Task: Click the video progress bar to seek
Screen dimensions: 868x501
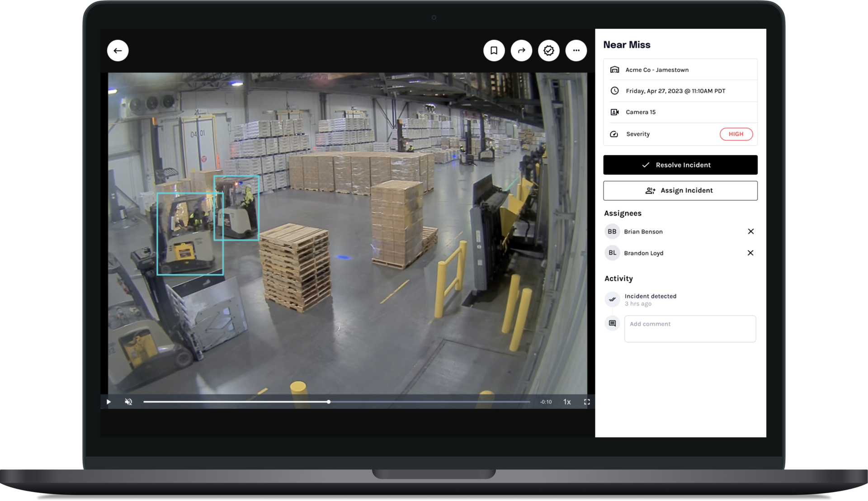Action: coord(337,402)
